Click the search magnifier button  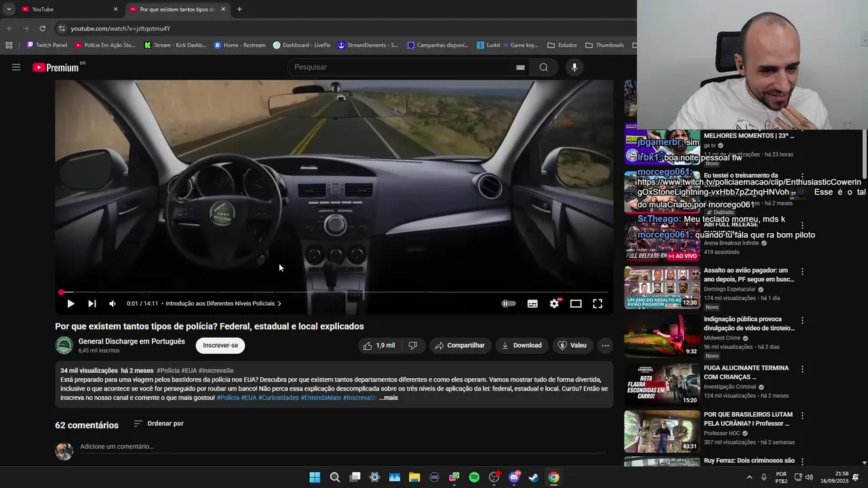click(543, 67)
